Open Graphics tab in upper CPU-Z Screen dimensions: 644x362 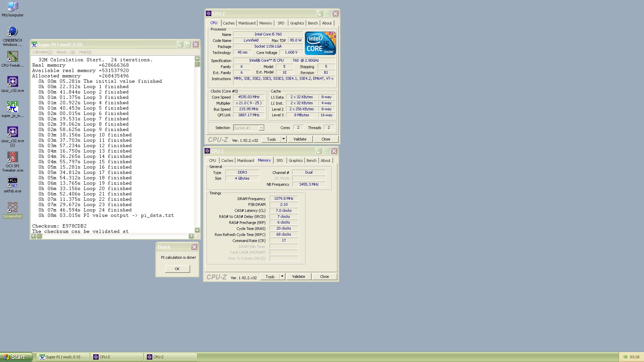click(297, 23)
